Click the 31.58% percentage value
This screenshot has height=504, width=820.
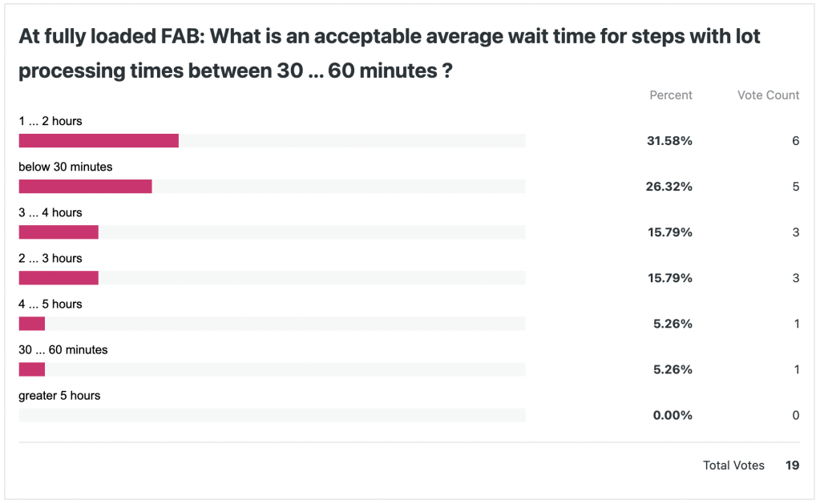[x=669, y=141]
